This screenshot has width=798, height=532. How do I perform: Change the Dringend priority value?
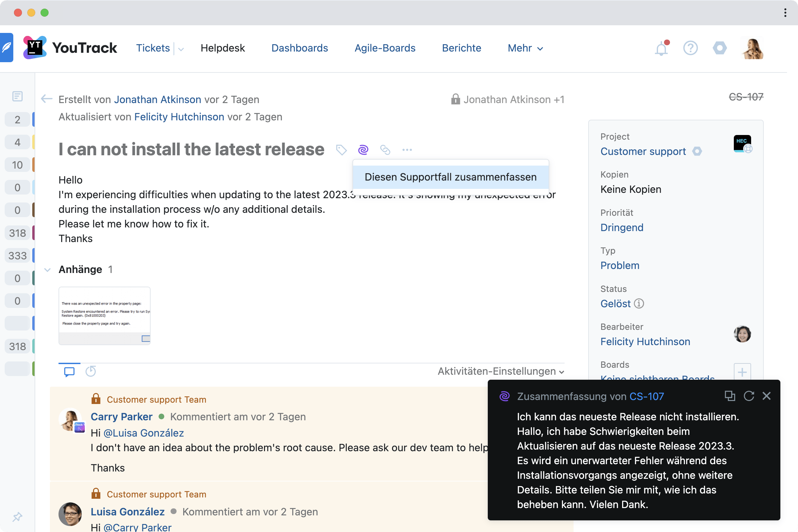621,227
